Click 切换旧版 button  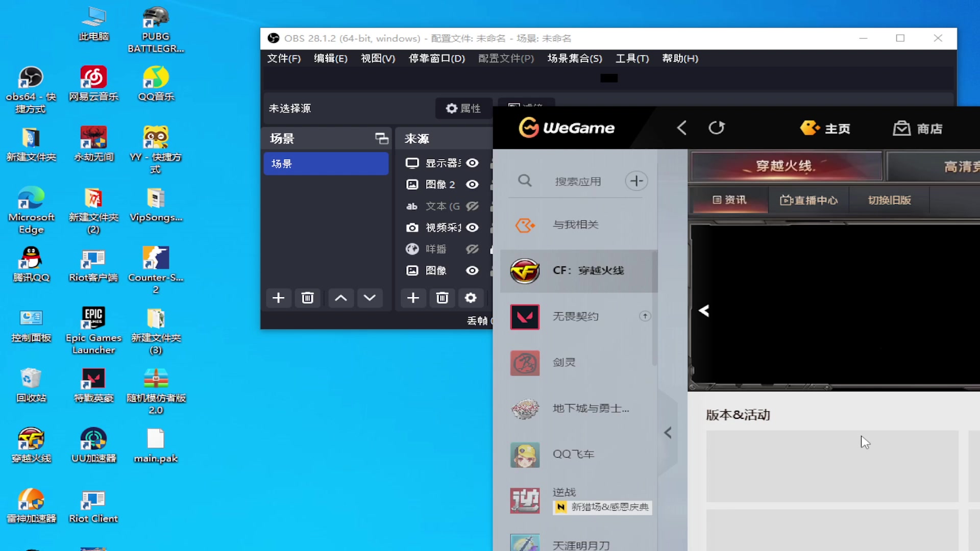[890, 200]
